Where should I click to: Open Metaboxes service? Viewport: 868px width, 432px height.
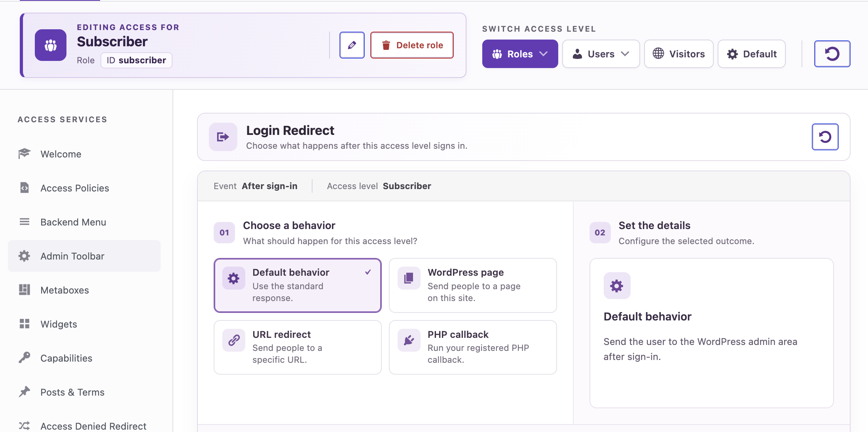click(84, 290)
